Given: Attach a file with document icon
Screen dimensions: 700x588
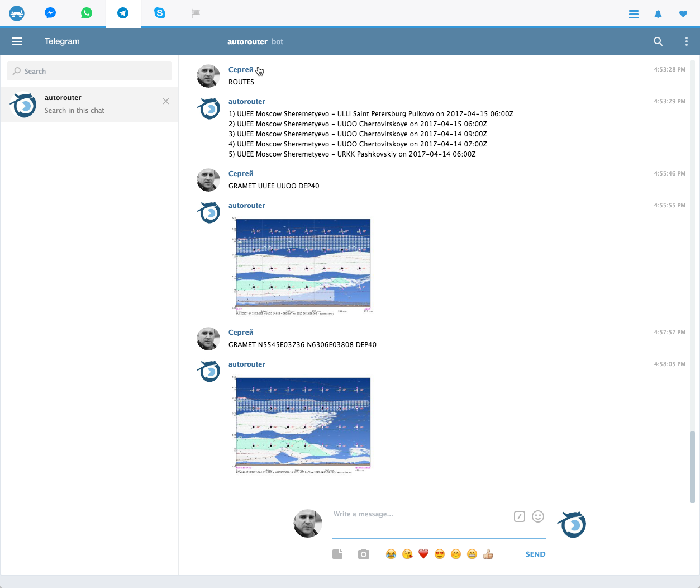Looking at the screenshot, I should tap(337, 554).
